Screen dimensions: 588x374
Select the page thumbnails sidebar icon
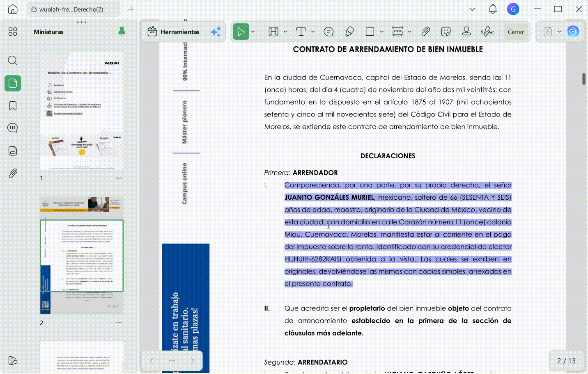(13, 83)
